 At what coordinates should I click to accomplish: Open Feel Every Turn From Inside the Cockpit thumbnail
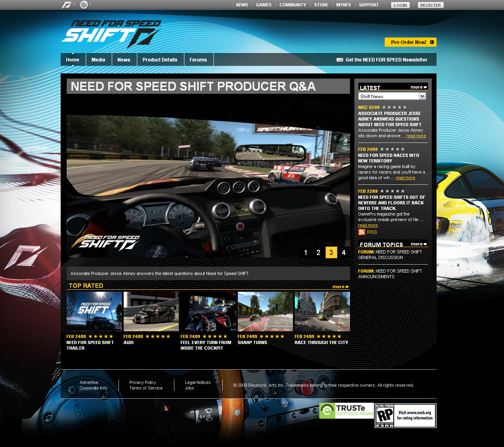208,311
